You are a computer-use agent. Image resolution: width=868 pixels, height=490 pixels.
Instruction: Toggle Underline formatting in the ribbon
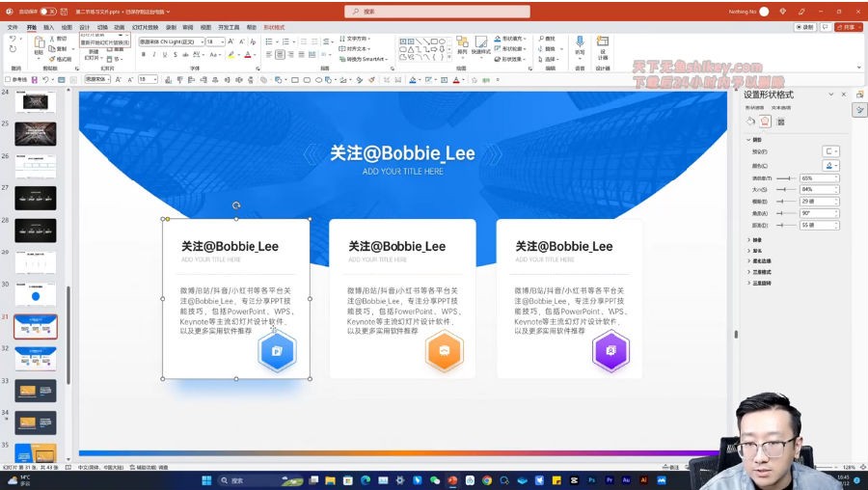tap(164, 54)
